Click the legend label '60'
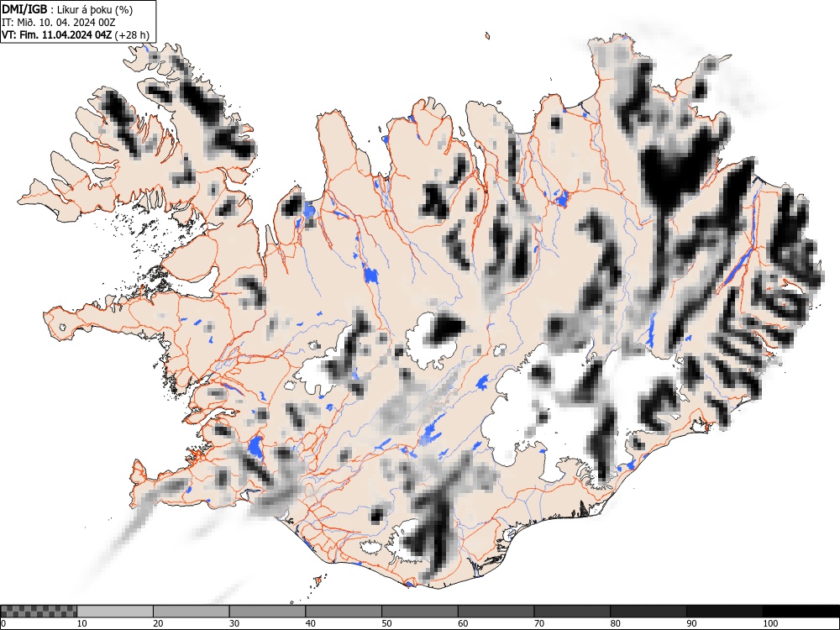This screenshot has width=840, height=630. [x=463, y=623]
